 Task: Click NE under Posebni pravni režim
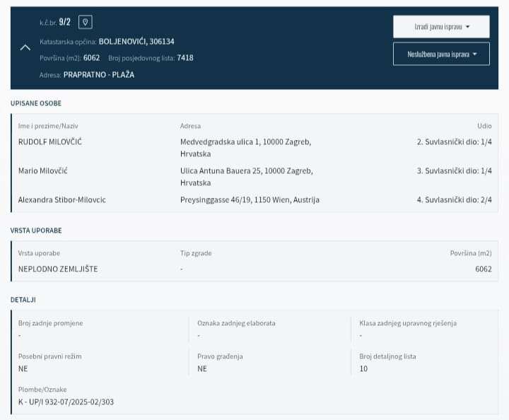tap(23, 368)
